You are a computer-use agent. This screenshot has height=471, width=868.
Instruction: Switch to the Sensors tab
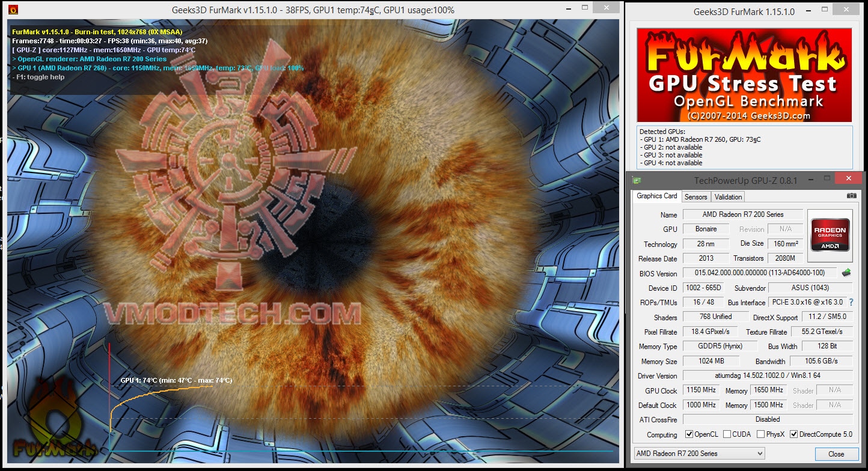696,196
